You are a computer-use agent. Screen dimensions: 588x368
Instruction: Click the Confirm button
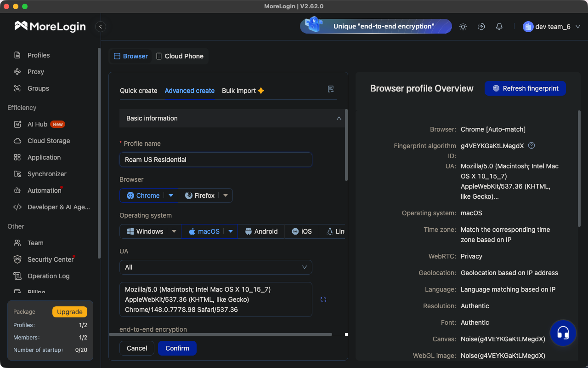tap(177, 348)
